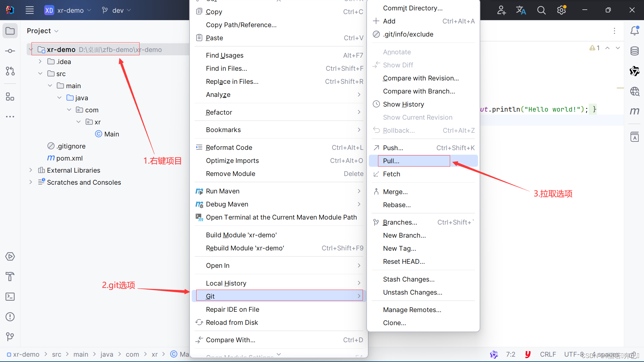Choose Commit Directory... entry
644x362 pixels.
[423, 8]
